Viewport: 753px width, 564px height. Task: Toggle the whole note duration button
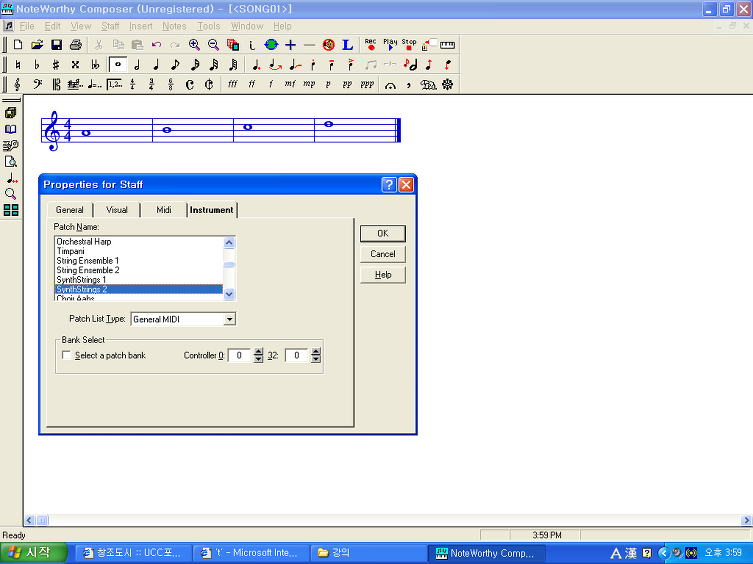click(118, 64)
